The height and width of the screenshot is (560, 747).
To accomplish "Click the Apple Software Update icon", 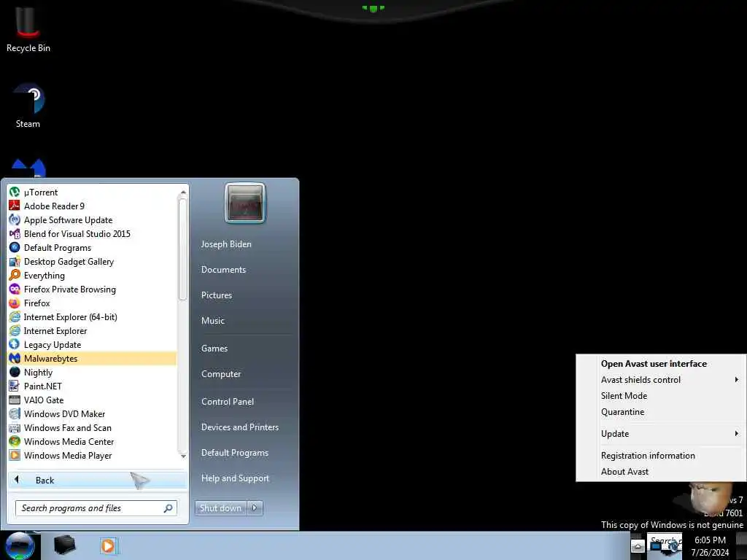I will click(x=15, y=219).
